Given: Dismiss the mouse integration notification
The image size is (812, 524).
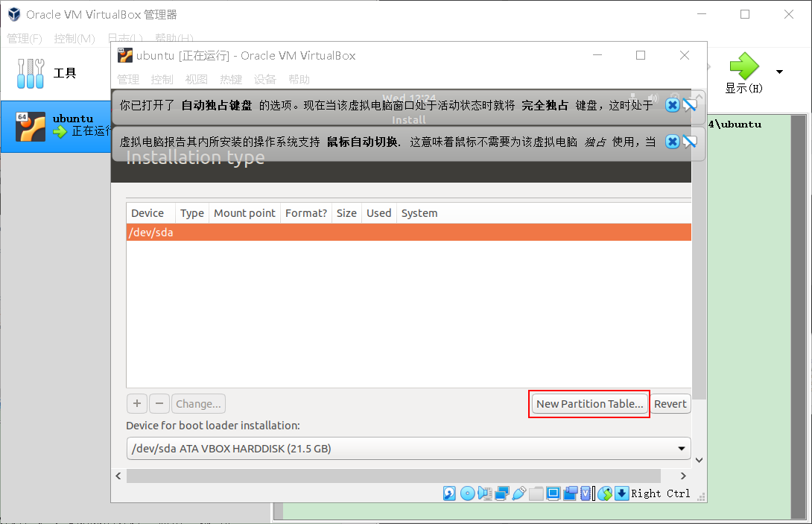Looking at the screenshot, I should click(x=672, y=142).
